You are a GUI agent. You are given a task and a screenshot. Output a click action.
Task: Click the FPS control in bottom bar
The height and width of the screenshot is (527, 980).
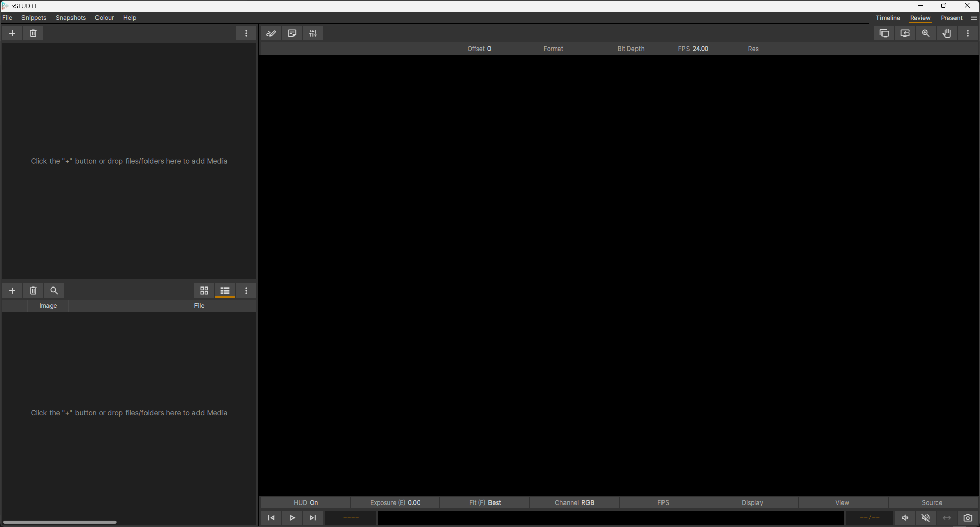(664, 503)
